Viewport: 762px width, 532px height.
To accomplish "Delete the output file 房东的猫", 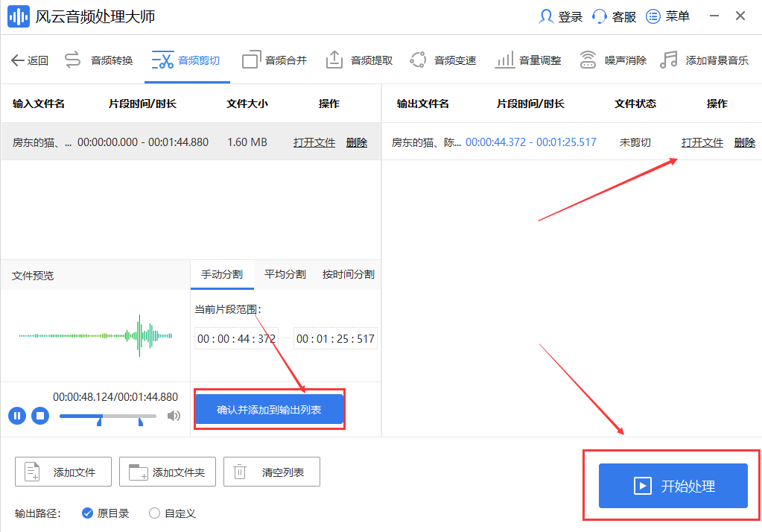I will 745,142.
